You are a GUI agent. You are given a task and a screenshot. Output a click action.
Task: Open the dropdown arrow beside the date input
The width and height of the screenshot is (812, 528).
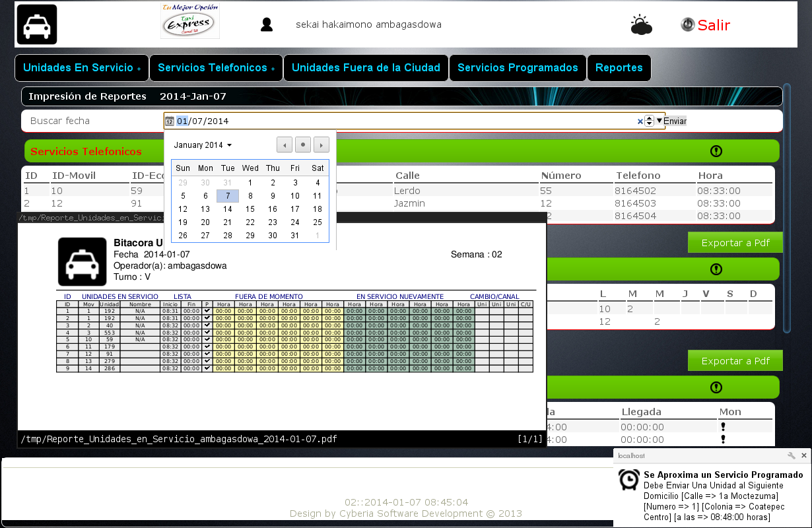(658, 121)
